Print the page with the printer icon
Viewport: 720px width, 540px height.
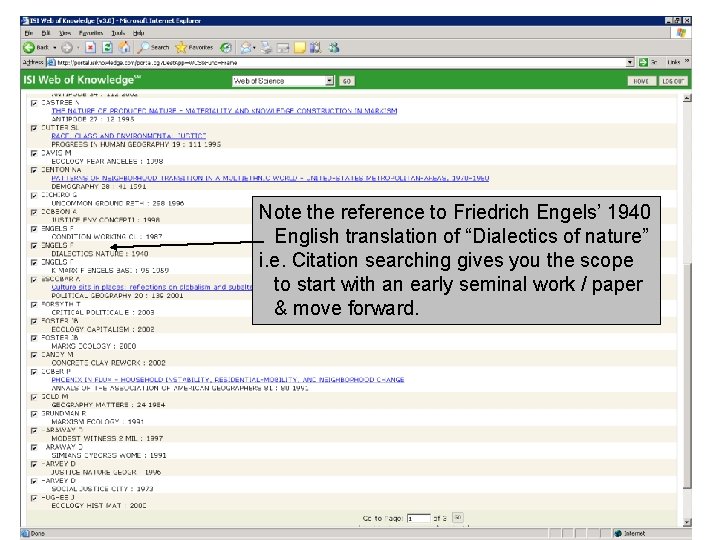[266, 47]
